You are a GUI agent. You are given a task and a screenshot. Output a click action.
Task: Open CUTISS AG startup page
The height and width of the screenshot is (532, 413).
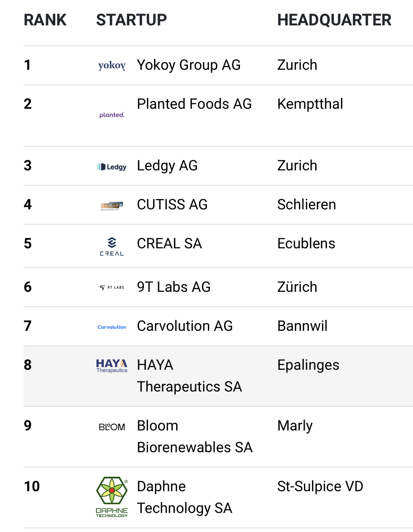pyautogui.click(x=172, y=204)
